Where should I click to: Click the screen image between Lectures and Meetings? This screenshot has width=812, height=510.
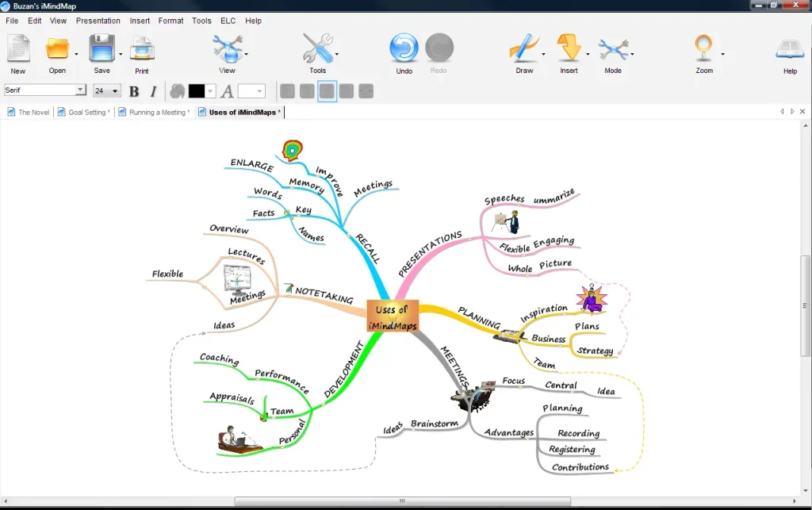[237, 280]
